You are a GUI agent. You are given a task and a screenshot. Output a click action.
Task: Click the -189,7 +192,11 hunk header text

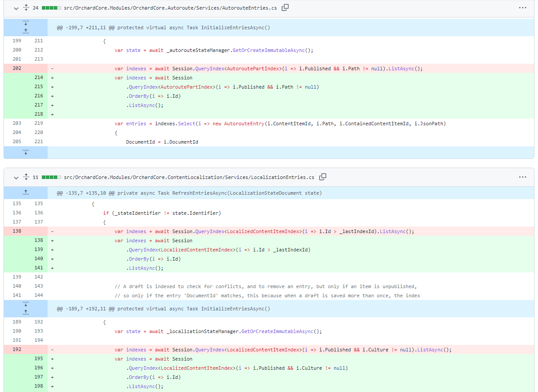coord(163,309)
